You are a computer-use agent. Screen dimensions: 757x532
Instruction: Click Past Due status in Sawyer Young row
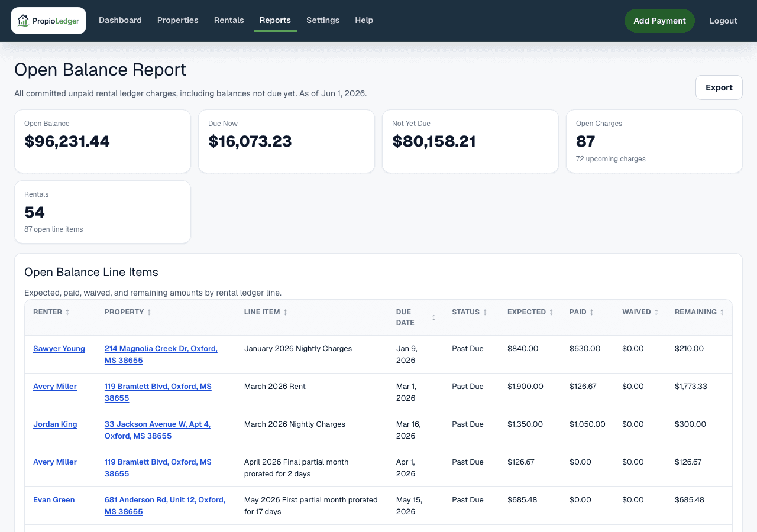coord(468,349)
